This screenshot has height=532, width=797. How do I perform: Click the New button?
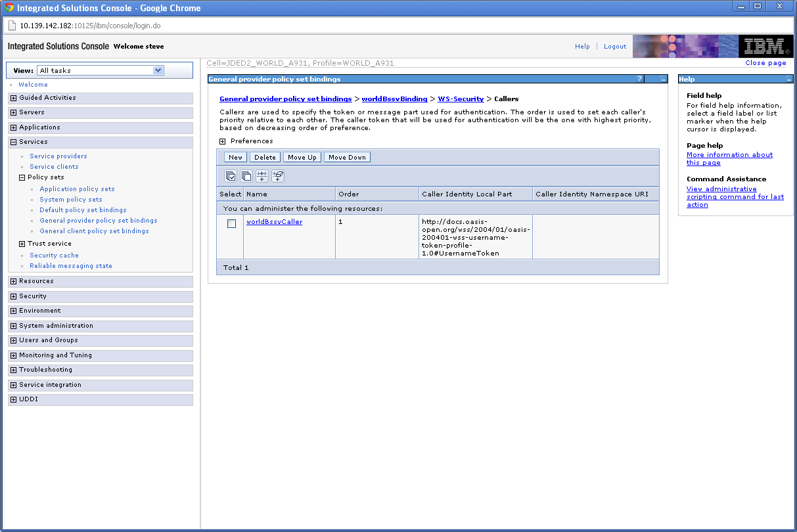click(x=236, y=157)
